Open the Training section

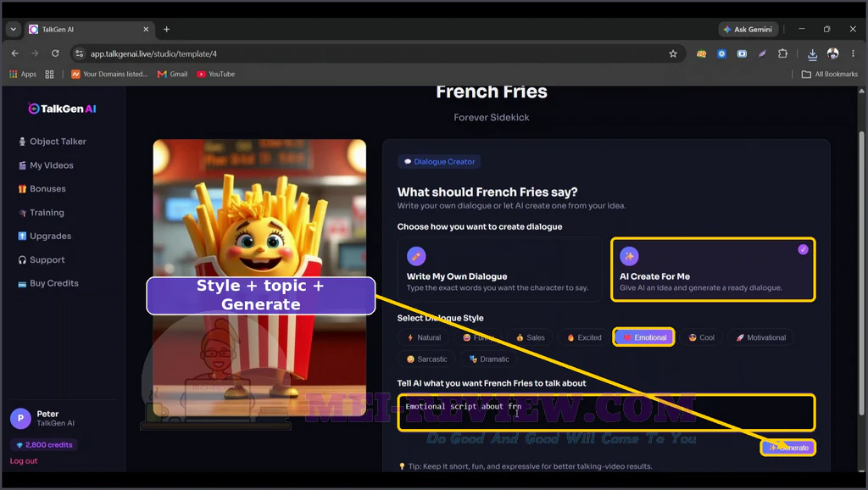(x=42, y=213)
